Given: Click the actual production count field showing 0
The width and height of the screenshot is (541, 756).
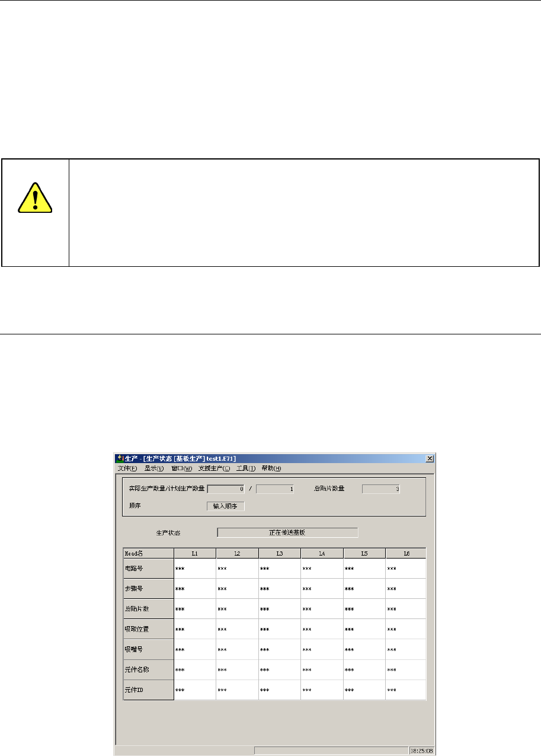Looking at the screenshot, I should pyautogui.click(x=226, y=489).
